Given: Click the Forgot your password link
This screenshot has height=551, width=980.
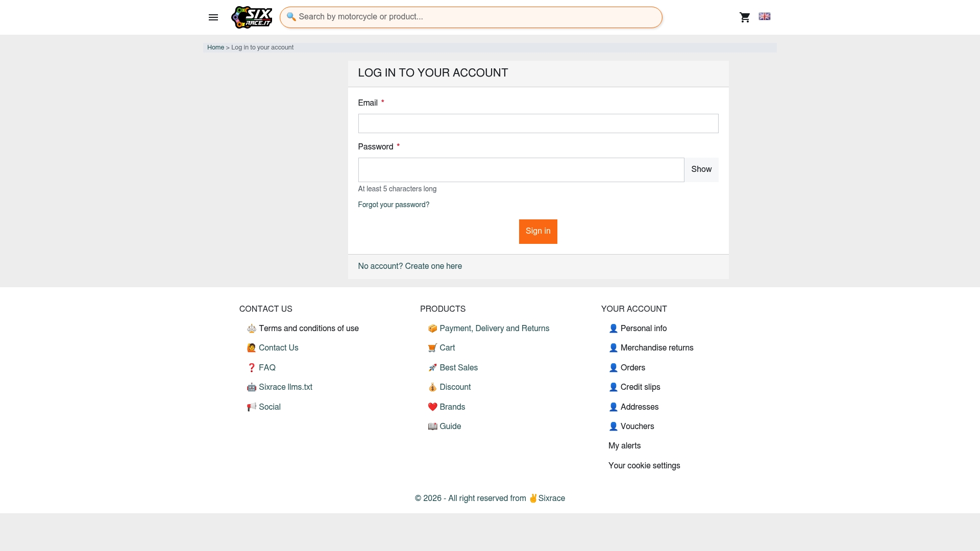Looking at the screenshot, I should click(x=394, y=205).
